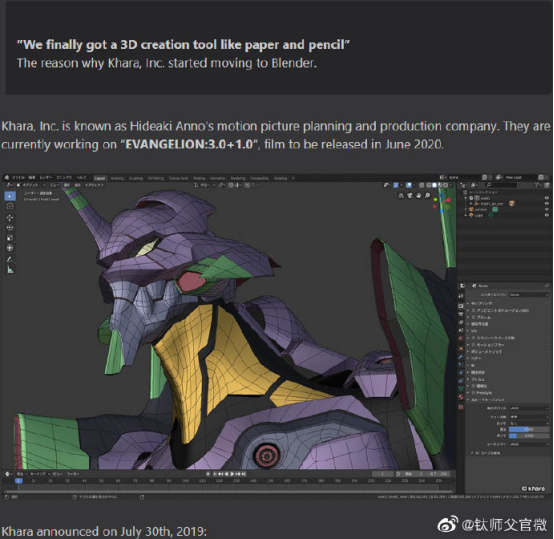Switch to the UV Editing workspace tab
Viewport: 554px width, 539px height.
[155, 178]
